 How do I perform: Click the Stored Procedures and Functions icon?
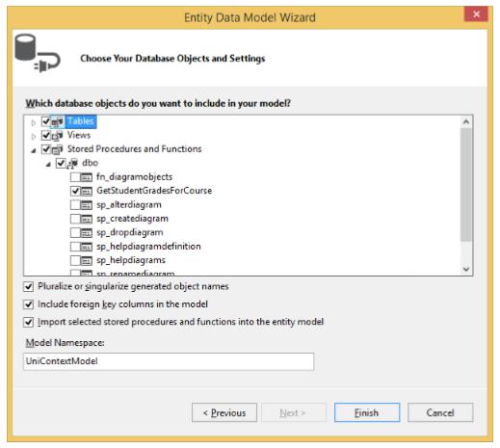[x=58, y=149]
